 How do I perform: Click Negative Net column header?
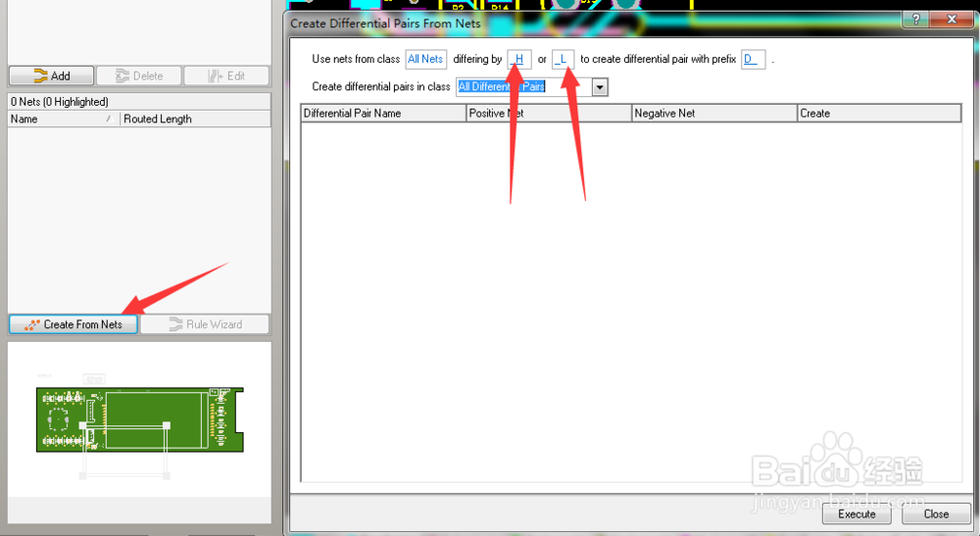point(714,113)
